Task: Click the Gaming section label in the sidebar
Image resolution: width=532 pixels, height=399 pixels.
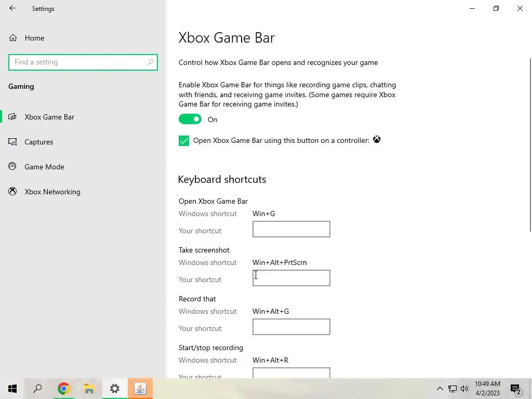Action: pyautogui.click(x=21, y=87)
